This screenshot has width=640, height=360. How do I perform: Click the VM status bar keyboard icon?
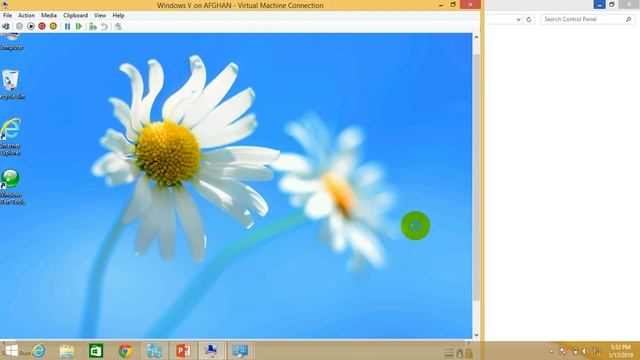[x=449, y=353]
